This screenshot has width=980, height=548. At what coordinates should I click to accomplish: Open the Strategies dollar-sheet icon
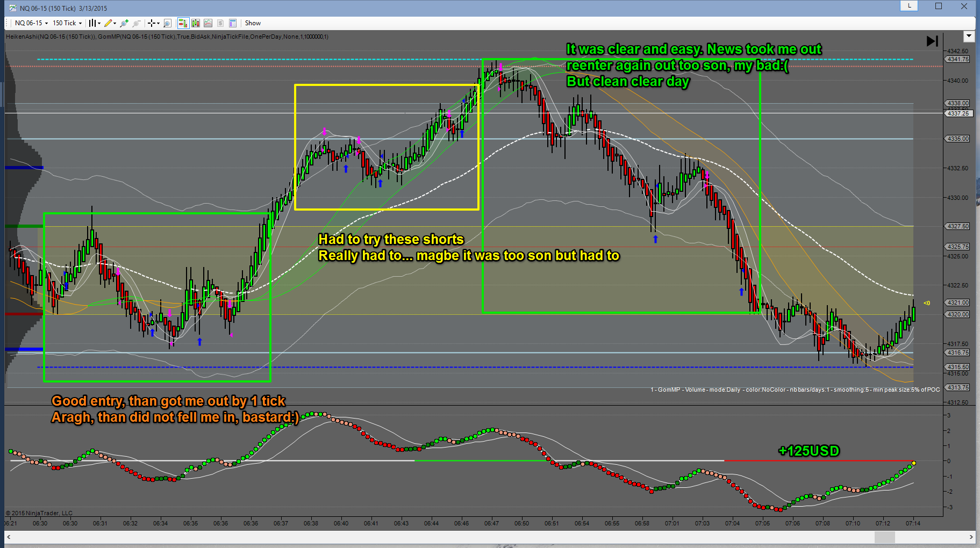220,23
